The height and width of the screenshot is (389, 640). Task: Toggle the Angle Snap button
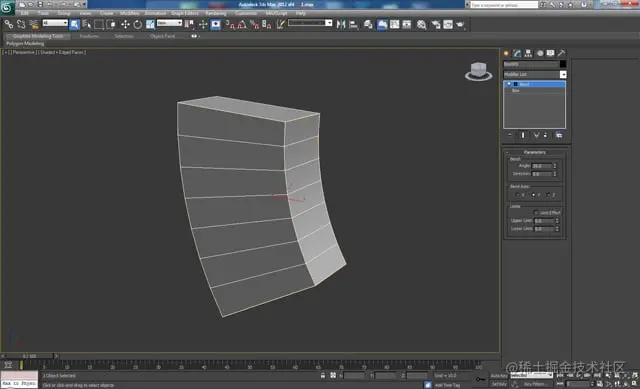pos(242,24)
